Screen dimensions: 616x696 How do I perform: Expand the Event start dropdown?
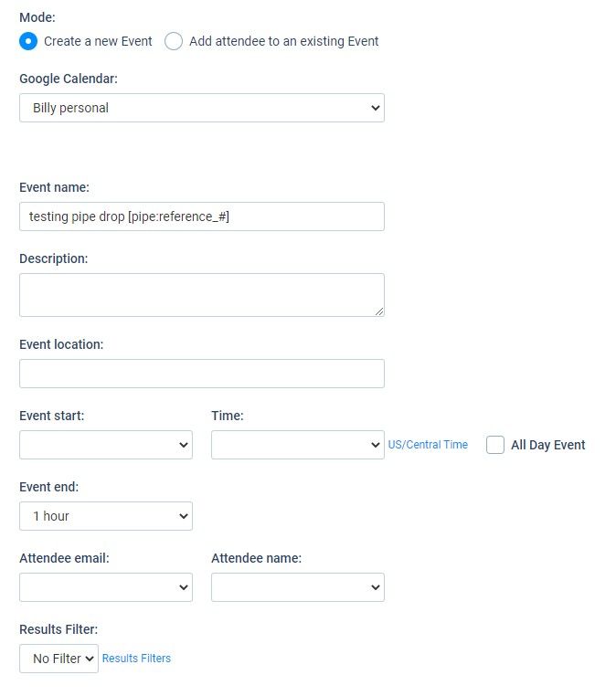[x=106, y=445]
